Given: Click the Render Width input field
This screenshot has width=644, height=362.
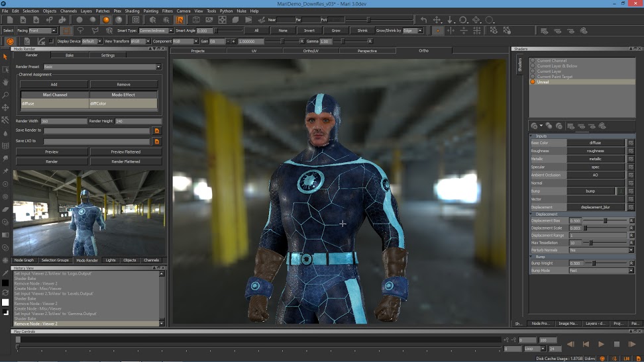Looking at the screenshot, I should click(64, 121).
